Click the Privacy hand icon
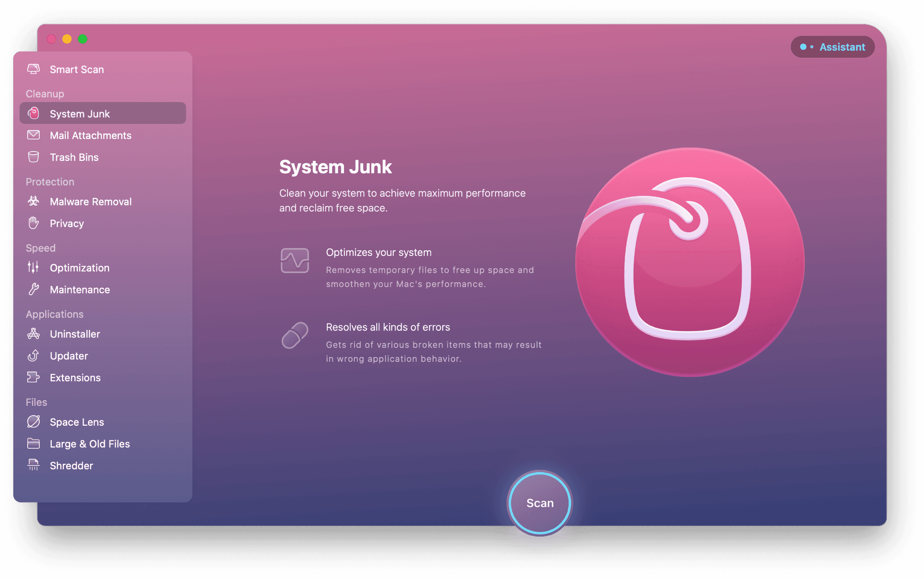924x578 pixels. point(33,223)
